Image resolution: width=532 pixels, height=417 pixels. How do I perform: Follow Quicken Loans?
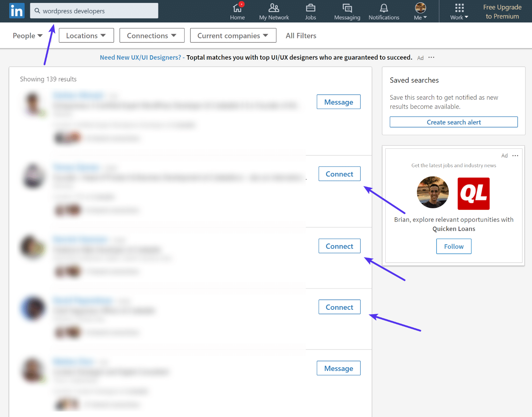(454, 246)
